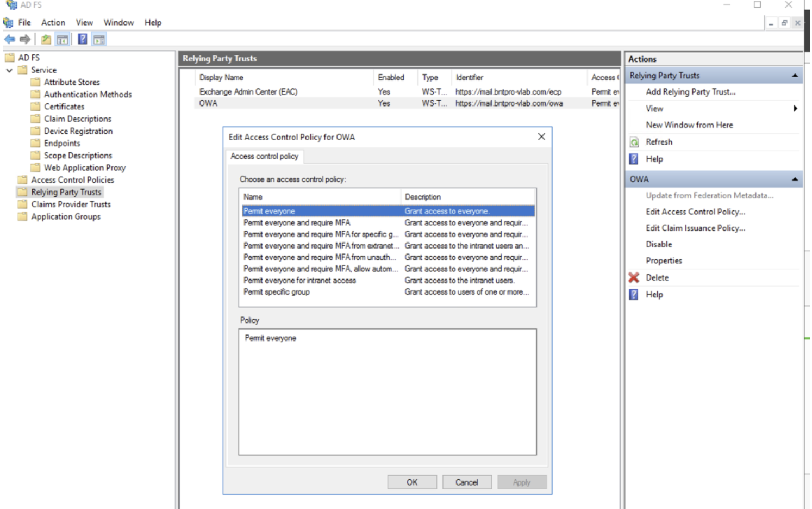Toggle Show/Hide Console Tree toolbar icon
The width and height of the screenshot is (812, 509).
pyautogui.click(x=63, y=39)
